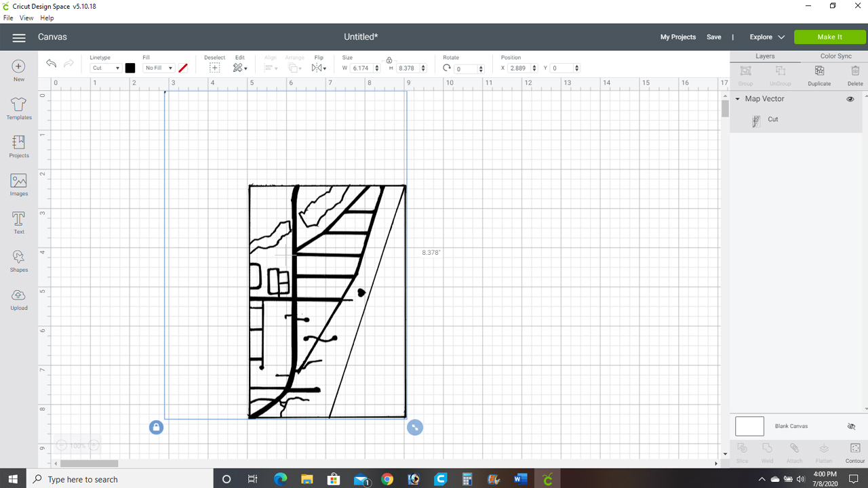Image resolution: width=868 pixels, height=488 pixels.
Task: Click the Position Y input field
Action: point(566,68)
